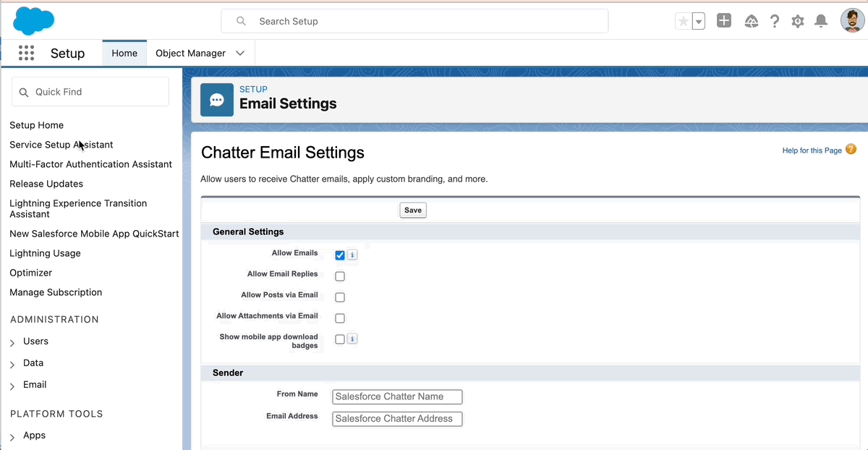This screenshot has height=450, width=868.
Task: Click the Help for this Page link
Action: 812,150
